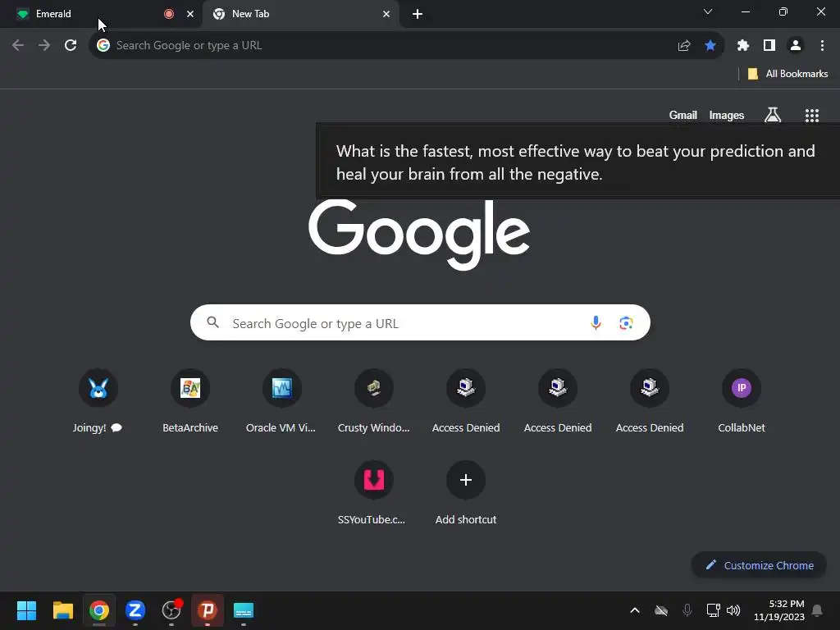Open the side panel icon
840x630 pixels.
coord(769,46)
